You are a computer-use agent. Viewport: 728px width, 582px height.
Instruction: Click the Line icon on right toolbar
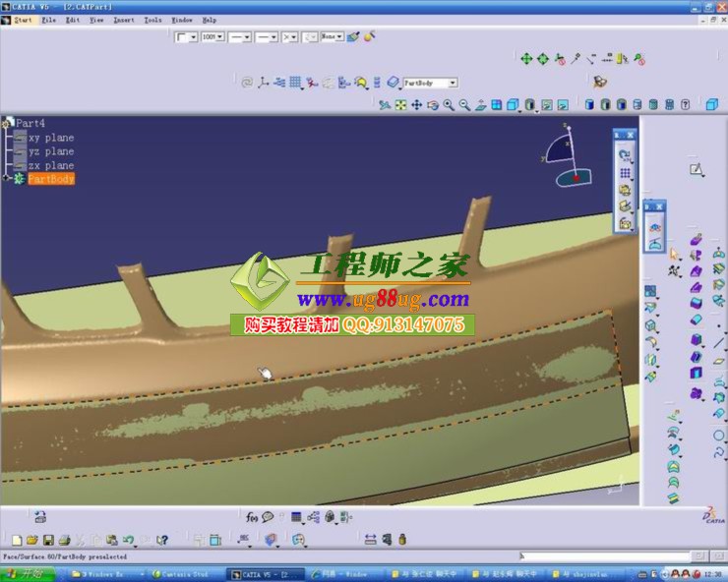point(719,343)
